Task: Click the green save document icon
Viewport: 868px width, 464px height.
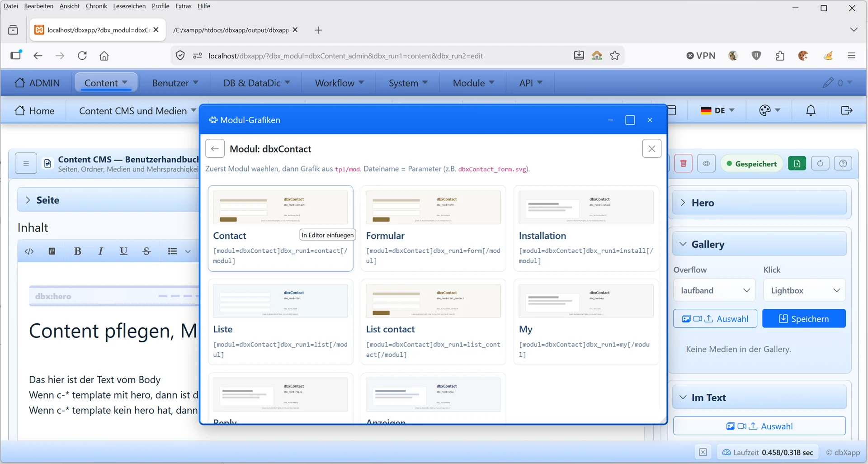Action: pyautogui.click(x=797, y=164)
